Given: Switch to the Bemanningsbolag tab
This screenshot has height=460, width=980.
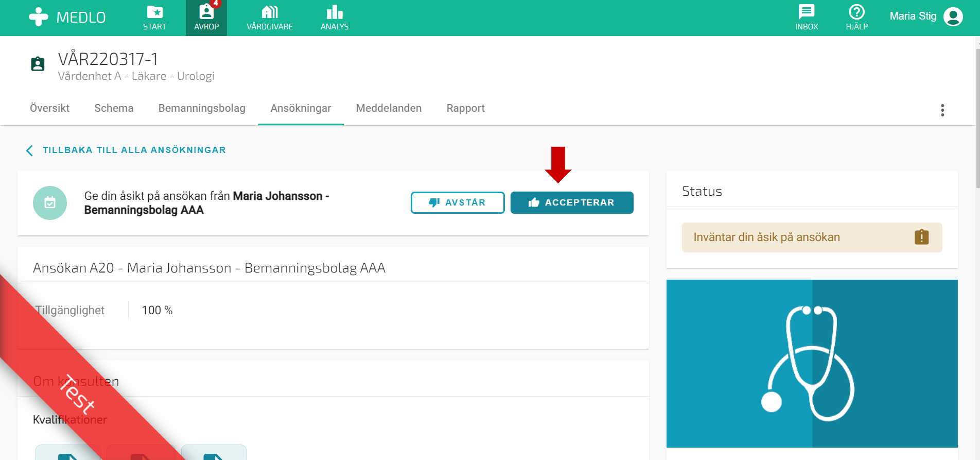Looking at the screenshot, I should pos(202,108).
